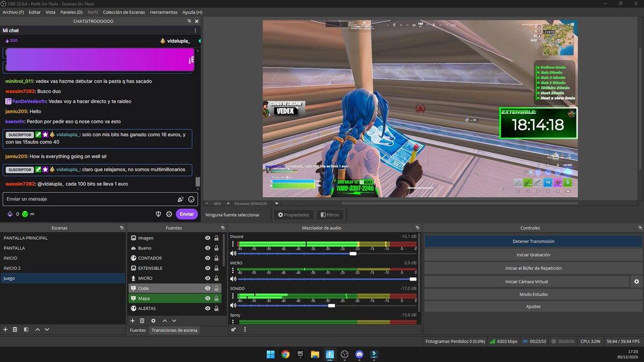Screen dimensions: 644x362
Task: Open the emoji picker in chat input
Action: pyautogui.click(x=191, y=199)
